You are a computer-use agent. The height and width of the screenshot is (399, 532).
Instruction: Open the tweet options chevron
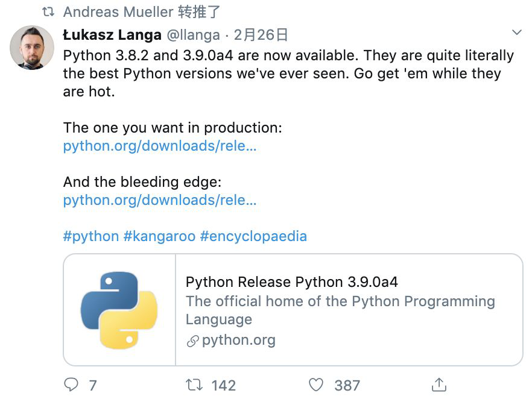[517, 32]
